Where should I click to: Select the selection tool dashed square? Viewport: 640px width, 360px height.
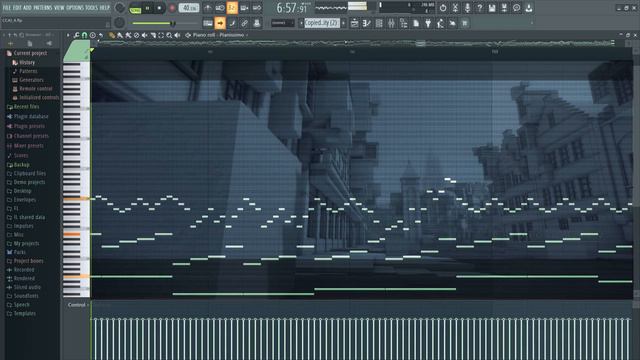pos(161,36)
